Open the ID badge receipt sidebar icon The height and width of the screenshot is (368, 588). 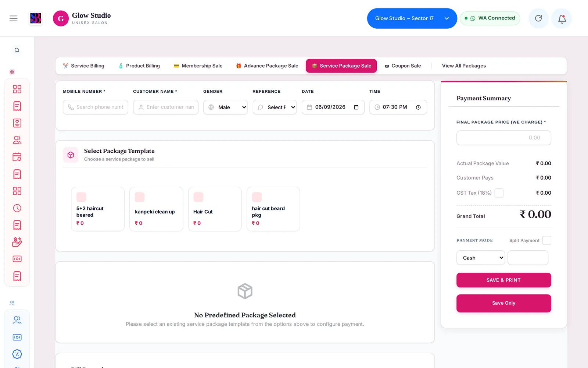click(17, 123)
